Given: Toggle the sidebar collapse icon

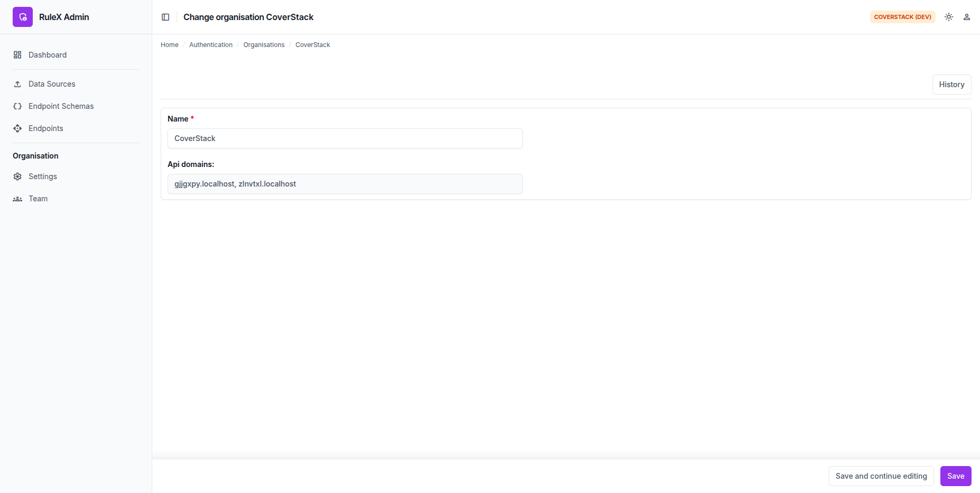Looking at the screenshot, I should (x=165, y=17).
